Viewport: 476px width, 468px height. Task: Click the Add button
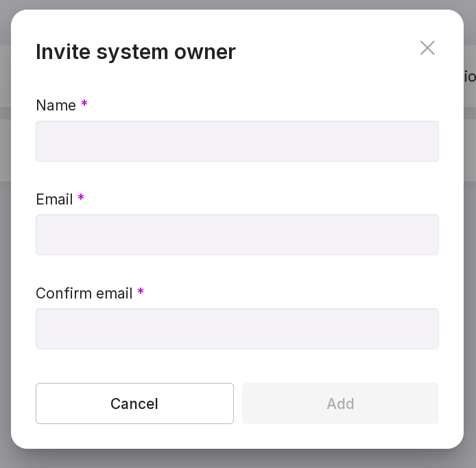coord(340,403)
